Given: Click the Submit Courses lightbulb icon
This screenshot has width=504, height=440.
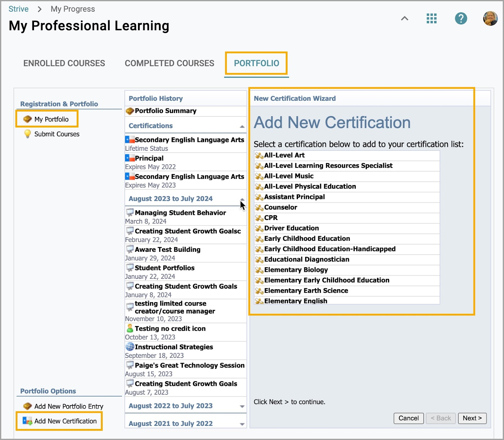Looking at the screenshot, I should point(27,134).
